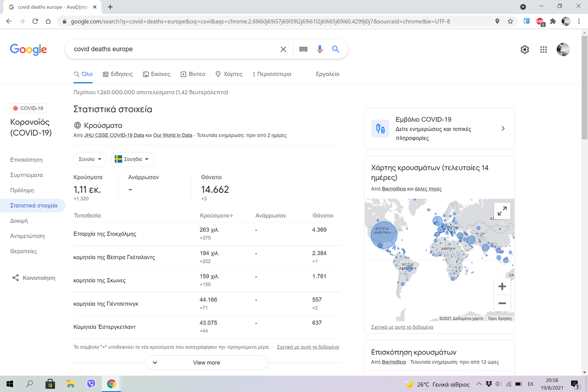The height and width of the screenshot is (392, 588).
Task: Open the Chrome three-dot menu
Action: tap(579, 22)
